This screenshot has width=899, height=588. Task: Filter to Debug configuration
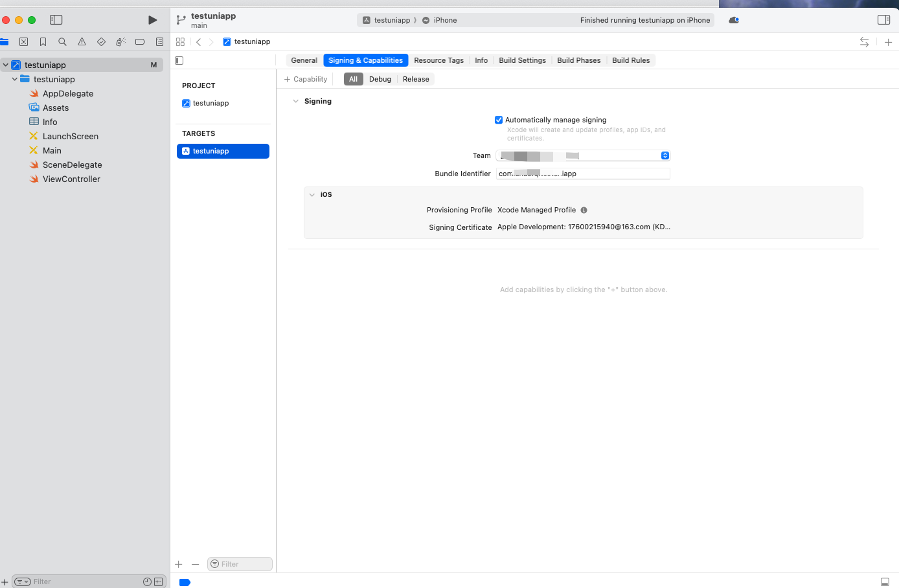(380, 79)
